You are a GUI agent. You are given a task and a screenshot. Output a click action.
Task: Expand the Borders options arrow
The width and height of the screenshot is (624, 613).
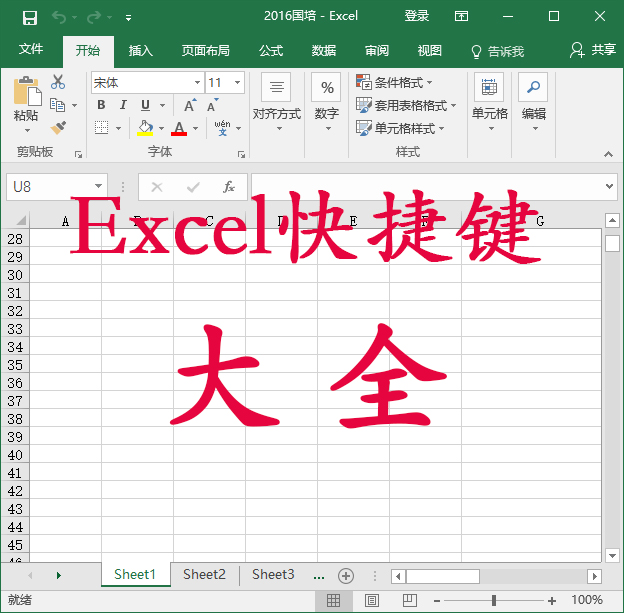click(x=118, y=129)
